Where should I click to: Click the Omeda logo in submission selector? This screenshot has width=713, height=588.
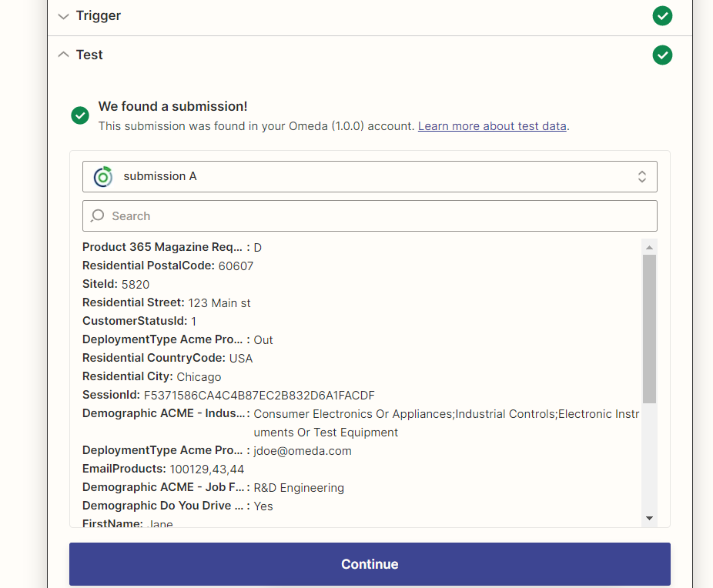pos(102,176)
